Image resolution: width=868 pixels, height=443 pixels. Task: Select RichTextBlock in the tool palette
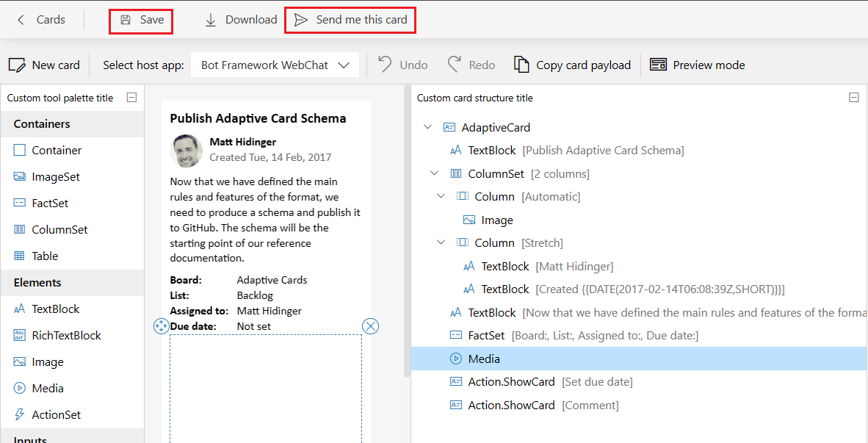(x=72, y=336)
